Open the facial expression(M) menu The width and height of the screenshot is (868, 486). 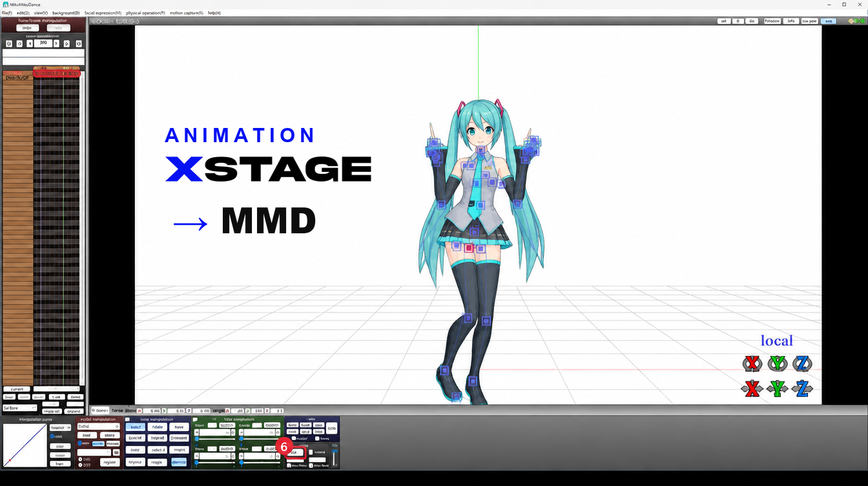point(103,13)
